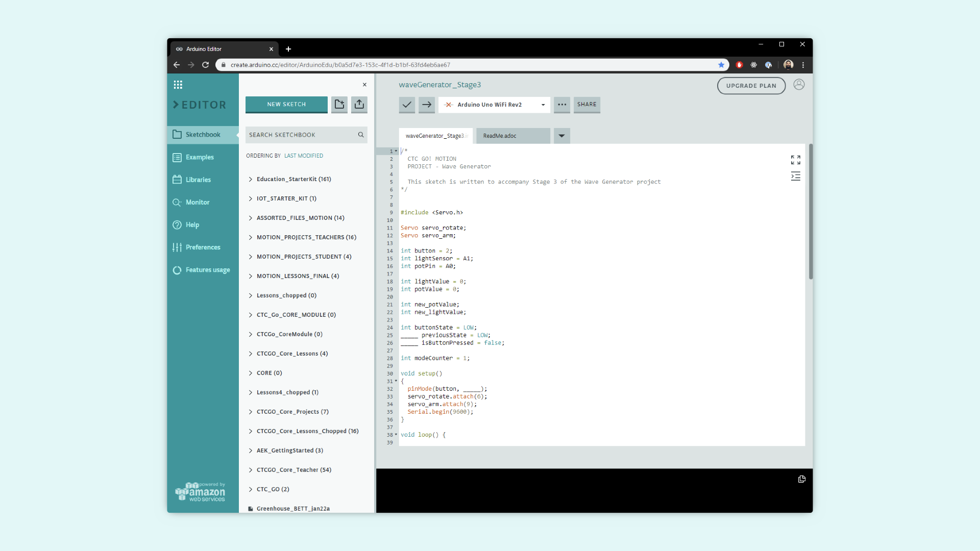Viewport: 980px width, 551px height.
Task: Open a new browser tab
Action: [x=288, y=49]
